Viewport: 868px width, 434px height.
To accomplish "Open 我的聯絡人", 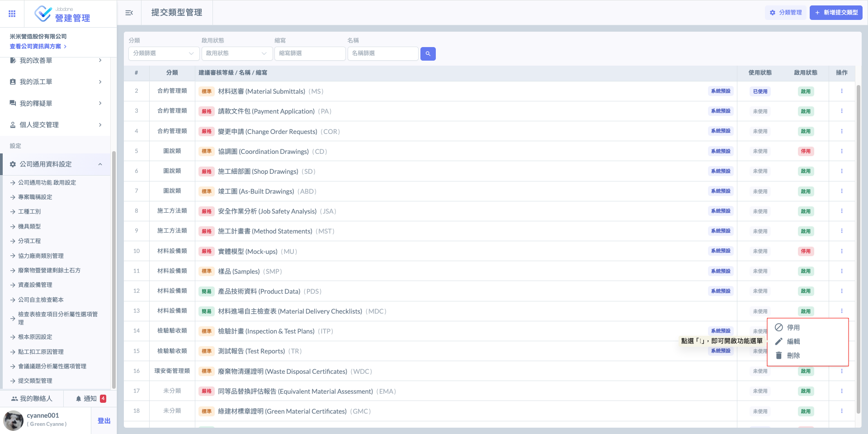I will click(x=32, y=398).
